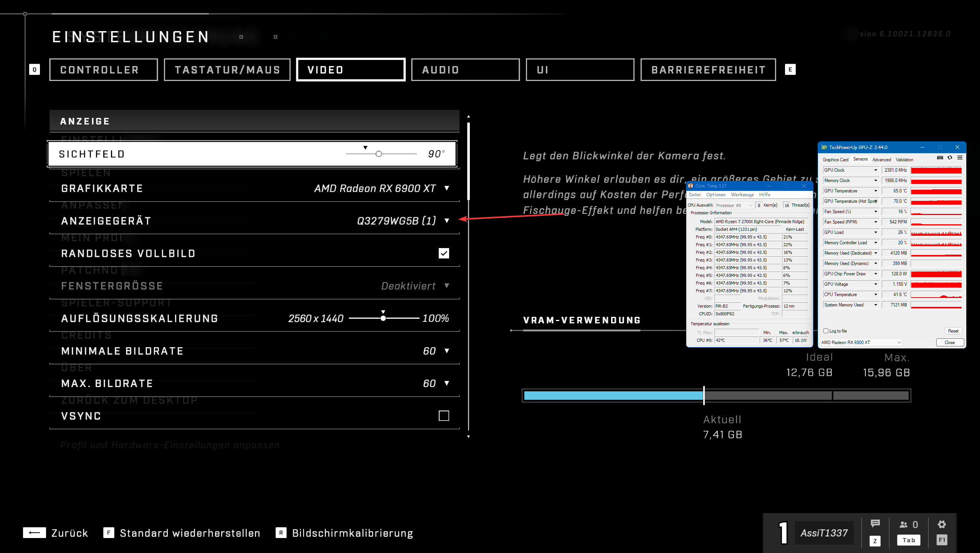Open the Optionen menu in Core Temp
Viewport: 980px width, 553px height.
pyautogui.click(x=716, y=195)
